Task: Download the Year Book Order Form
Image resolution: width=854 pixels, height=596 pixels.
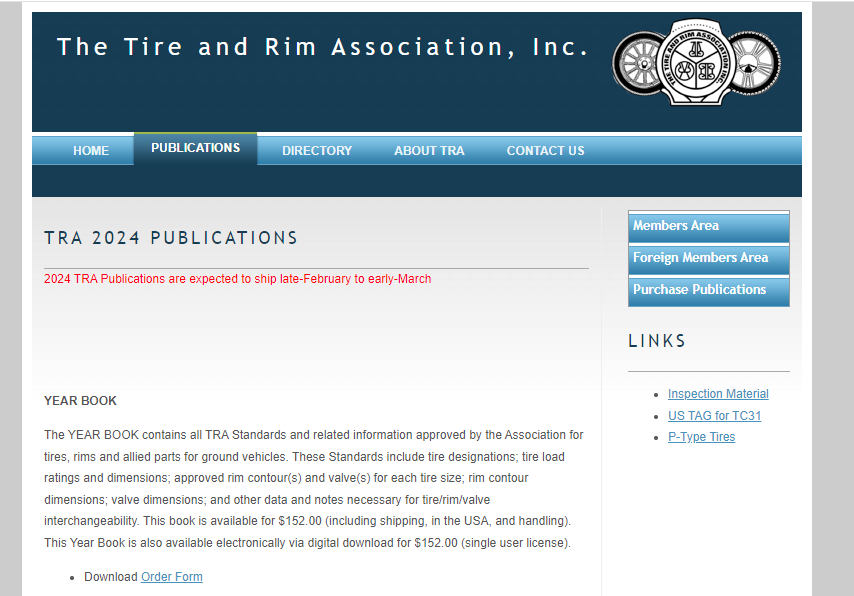Action: [x=171, y=577]
